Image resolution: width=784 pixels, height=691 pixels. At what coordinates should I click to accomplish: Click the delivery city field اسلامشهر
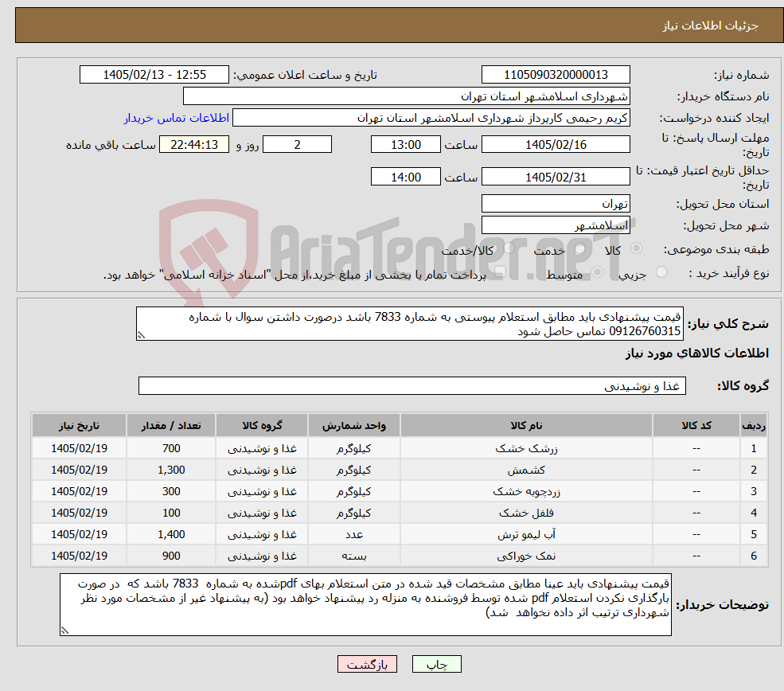click(x=556, y=225)
